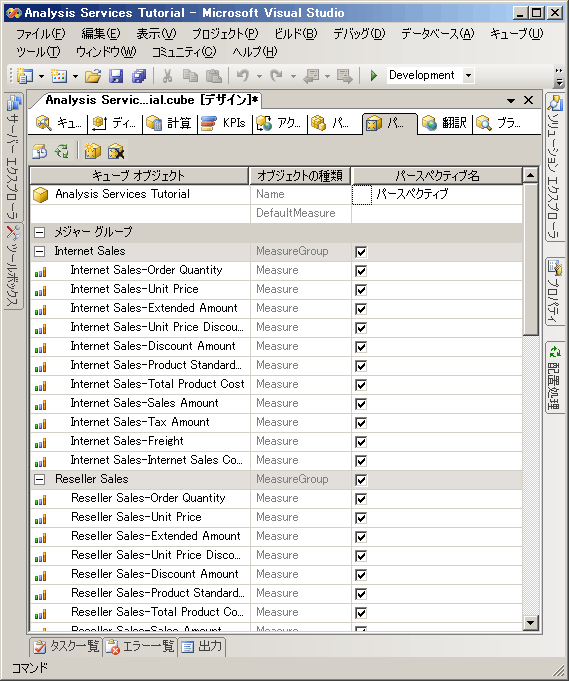Click the オブジェクトの種類 column header
Image resolution: width=569 pixels, height=681 pixels.
300,176
